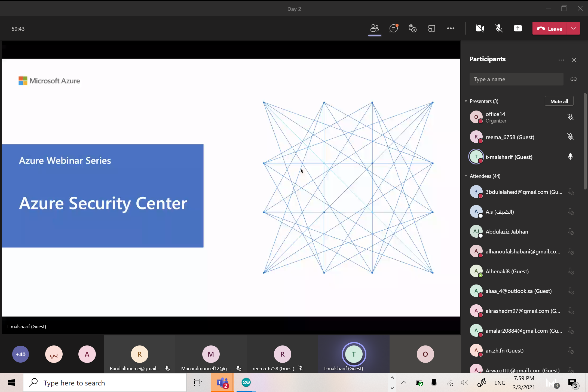The height and width of the screenshot is (392, 588).
Task: Click the Share content icon
Action: (517, 29)
